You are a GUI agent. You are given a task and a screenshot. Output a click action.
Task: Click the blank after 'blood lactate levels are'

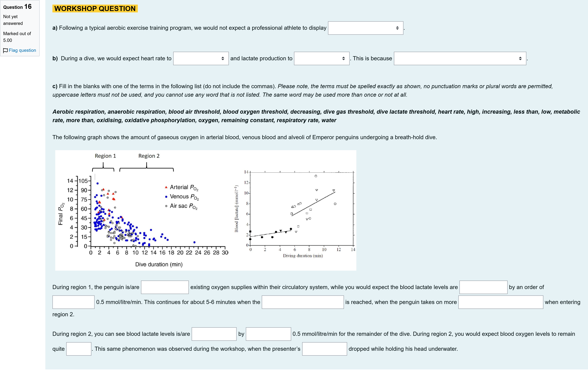[483, 287]
